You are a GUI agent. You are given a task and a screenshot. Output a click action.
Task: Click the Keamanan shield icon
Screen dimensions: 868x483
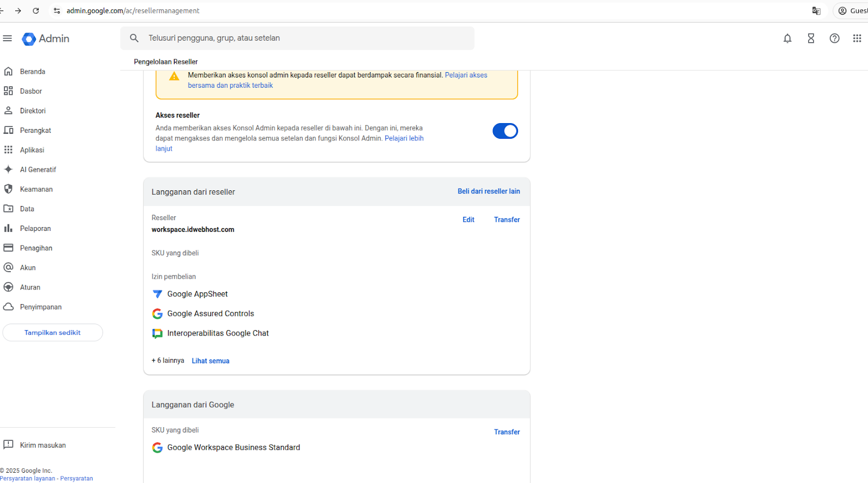(8, 189)
